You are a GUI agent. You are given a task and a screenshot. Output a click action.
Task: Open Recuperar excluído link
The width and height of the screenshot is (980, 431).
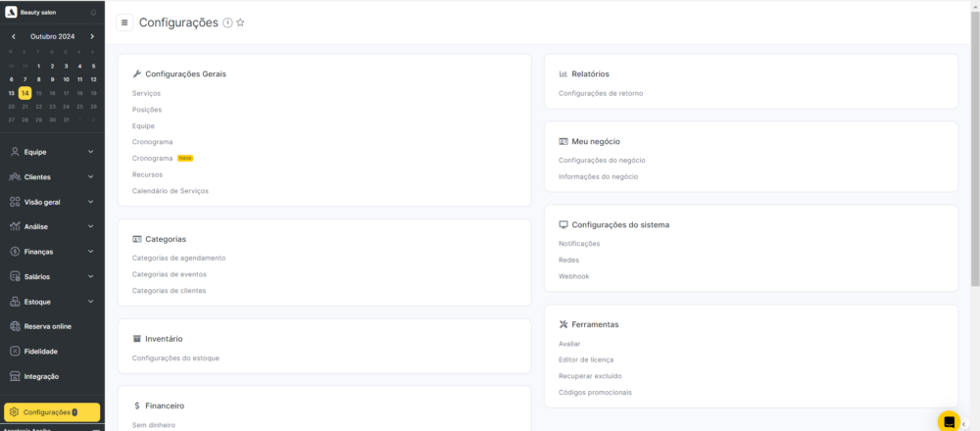590,376
